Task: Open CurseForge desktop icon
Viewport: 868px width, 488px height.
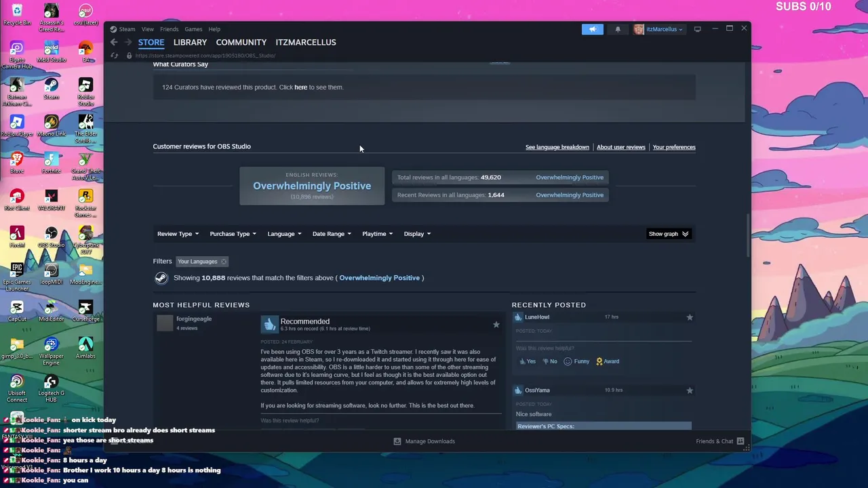Action: tap(85, 310)
